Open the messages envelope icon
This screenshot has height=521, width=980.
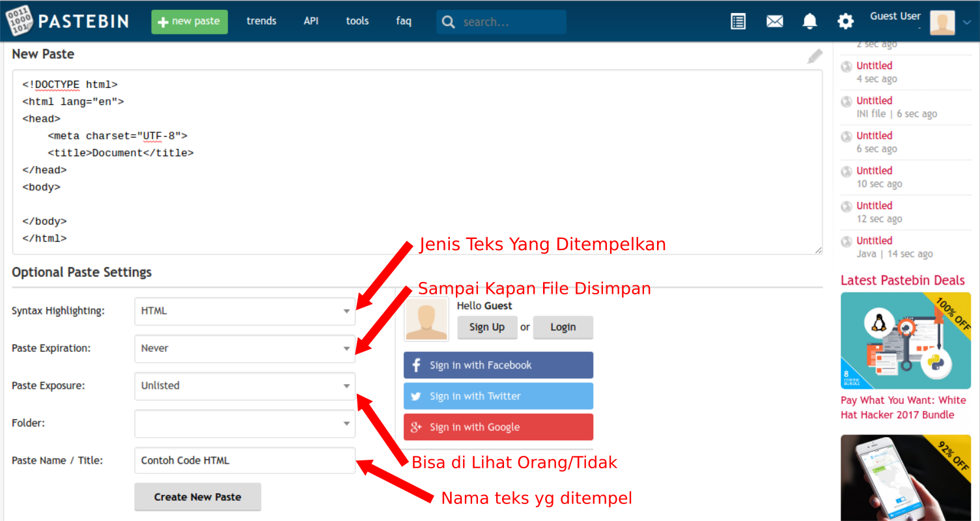click(774, 21)
